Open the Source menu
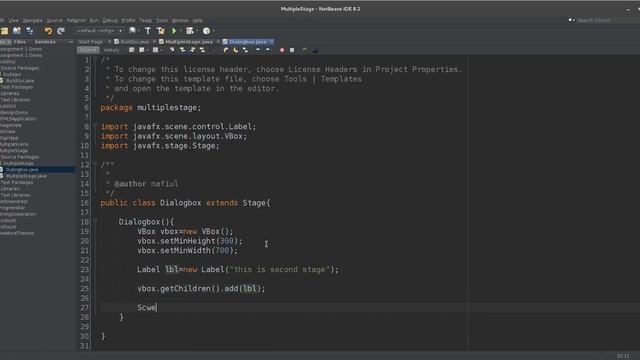 pos(54,20)
